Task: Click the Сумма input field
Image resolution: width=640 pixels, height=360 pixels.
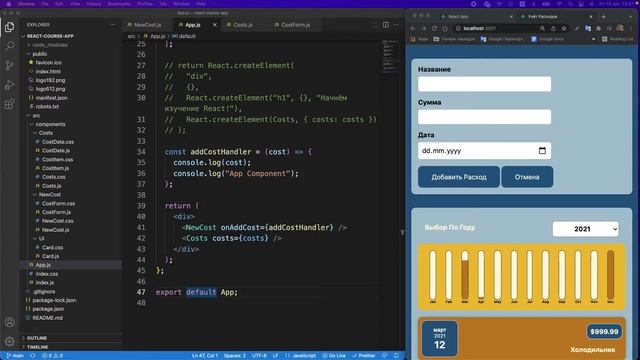Action: click(x=484, y=117)
